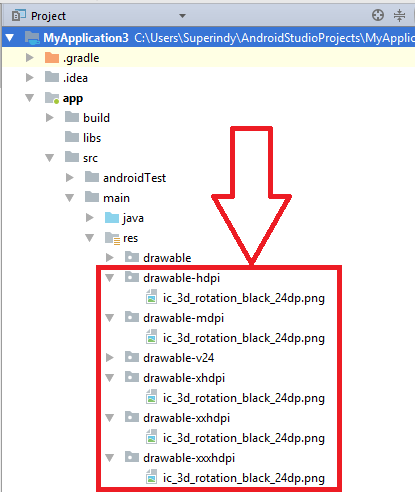
Task: Select the app module folder icon
Action: click(x=52, y=98)
